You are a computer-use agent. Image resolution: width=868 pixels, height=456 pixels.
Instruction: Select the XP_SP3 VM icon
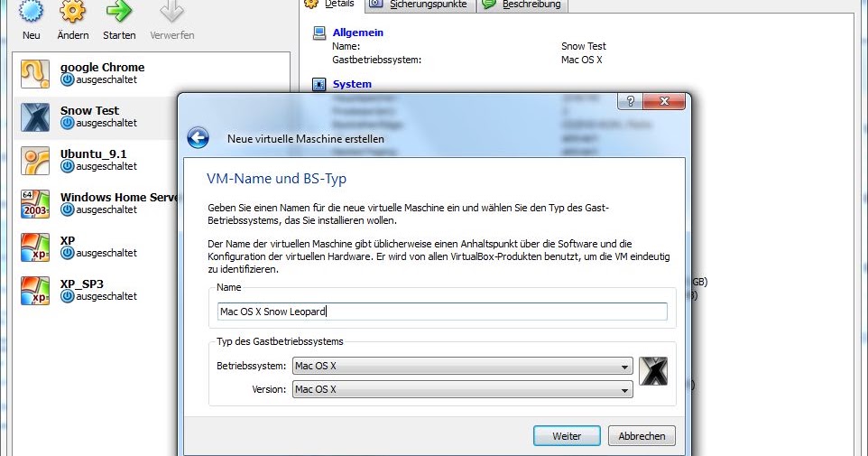(x=35, y=291)
